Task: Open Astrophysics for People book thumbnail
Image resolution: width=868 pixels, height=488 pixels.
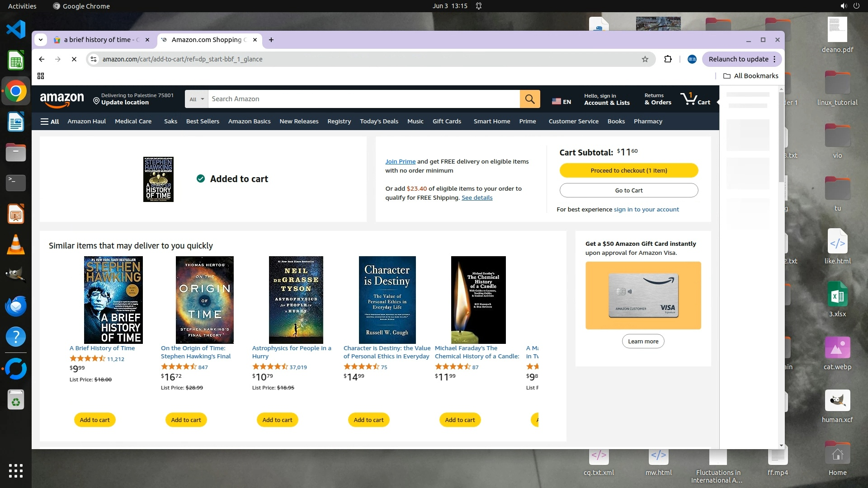Action: [x=296, y=300]
